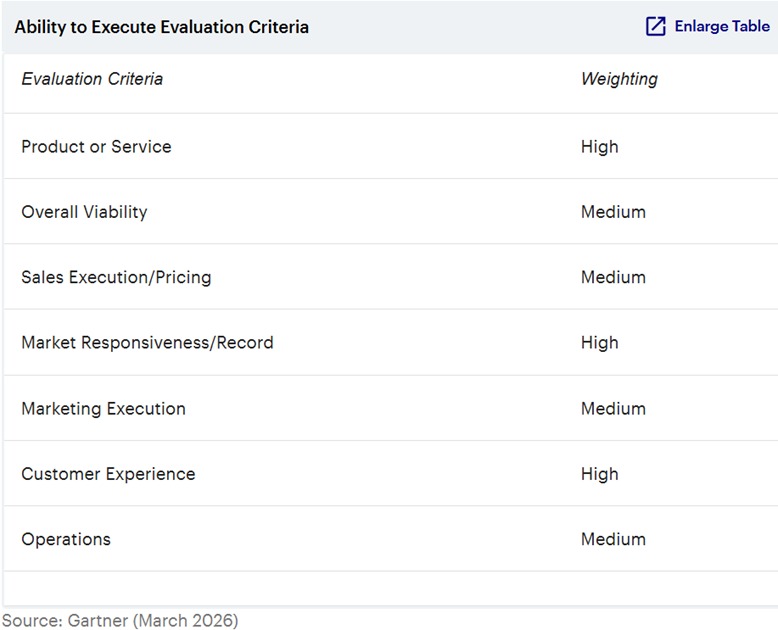Click the Evaluation Criteria column header
Image resolution: width=778 pixels, height=630 pixels.
(x=92, y=79)
